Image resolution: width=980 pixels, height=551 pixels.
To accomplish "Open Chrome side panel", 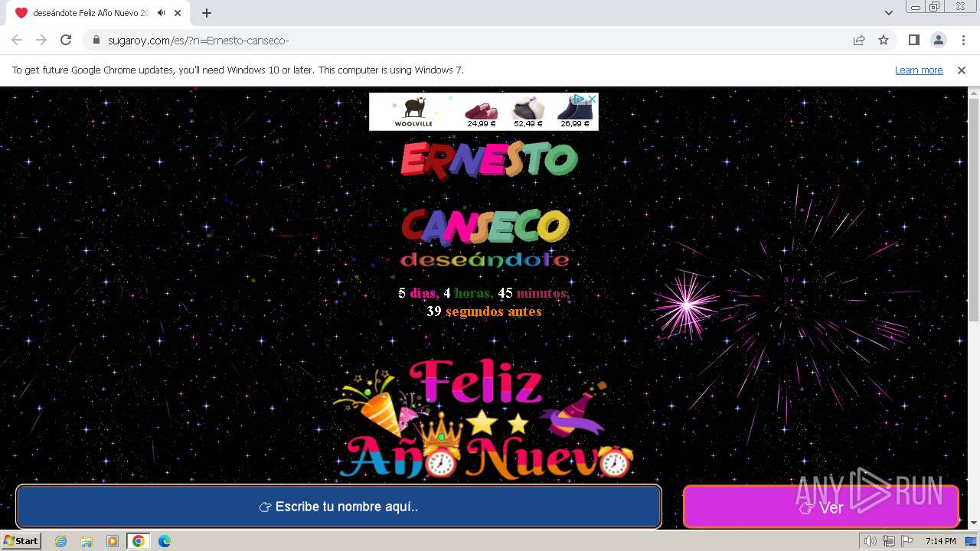I will click(913, 41).
